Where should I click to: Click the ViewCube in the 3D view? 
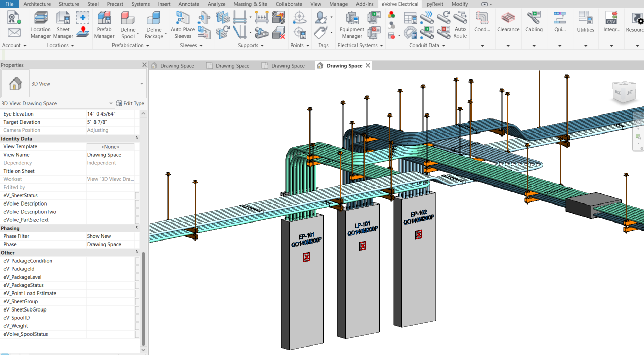(624, 92)
